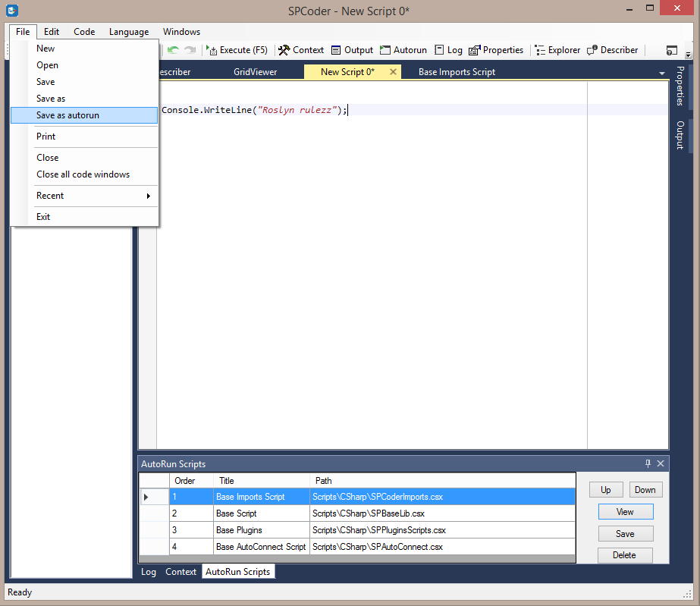This screenshot has width=700, height=606.
Task: Show the Output window from the toolbar
Action: [352, 50]
